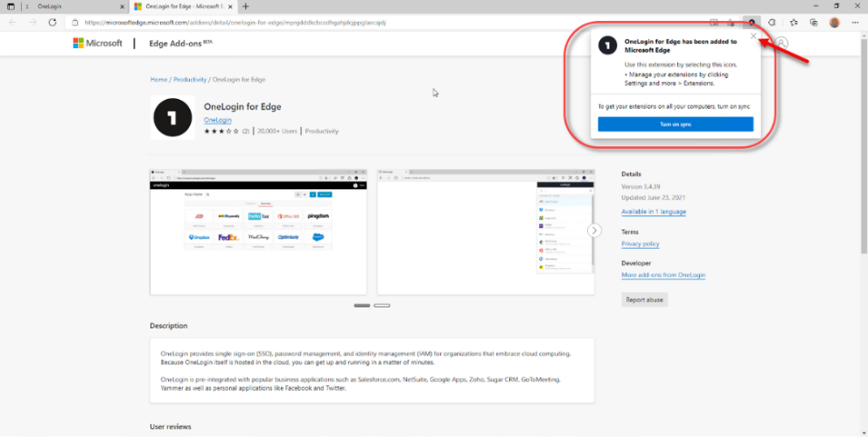
Task: Open Settings and more ellipsis menu
Action: (x=855, y=22)
